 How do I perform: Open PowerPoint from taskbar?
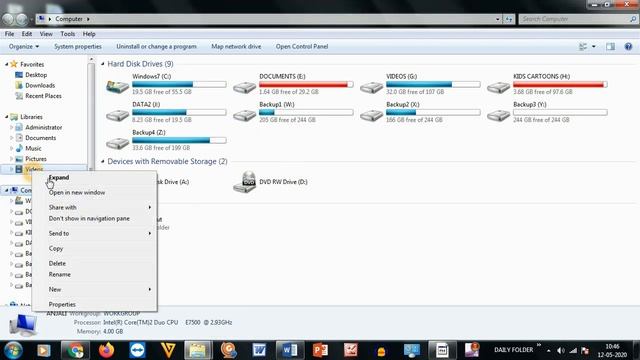[320, 350]
